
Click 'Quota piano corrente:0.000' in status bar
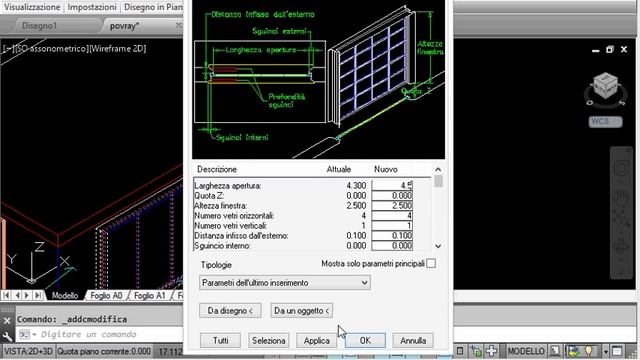pyautogui.click(x=104, y=351)
